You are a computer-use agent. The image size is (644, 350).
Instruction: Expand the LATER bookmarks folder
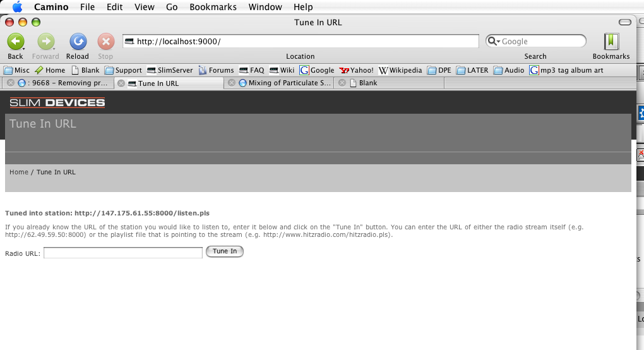click(x=472, y=70)
